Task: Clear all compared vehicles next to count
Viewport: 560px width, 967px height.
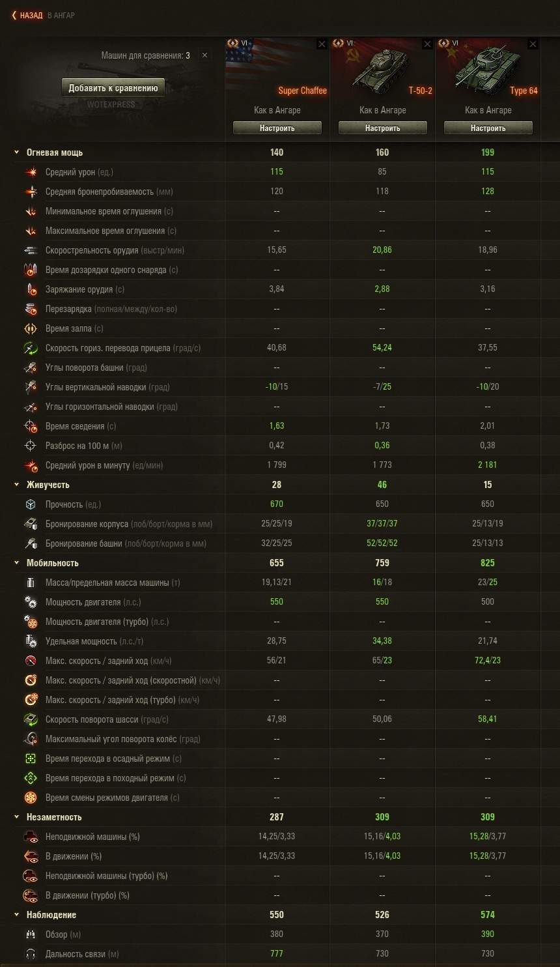Action: coord(204,55)
